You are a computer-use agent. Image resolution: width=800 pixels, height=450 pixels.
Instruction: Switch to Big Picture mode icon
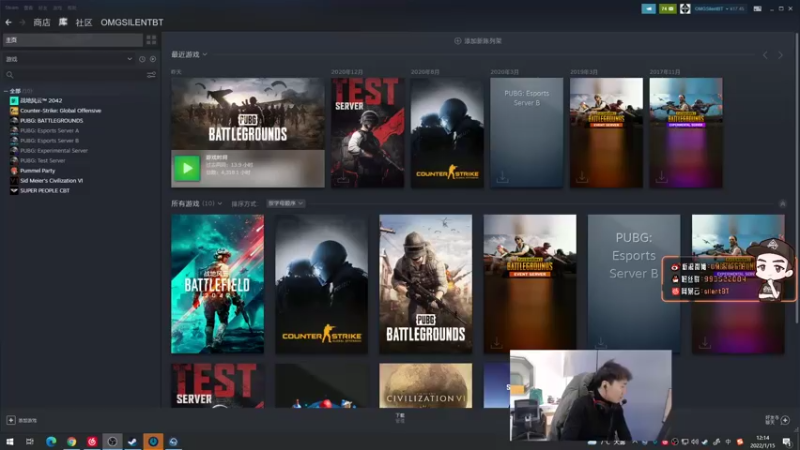coord(757,9)
